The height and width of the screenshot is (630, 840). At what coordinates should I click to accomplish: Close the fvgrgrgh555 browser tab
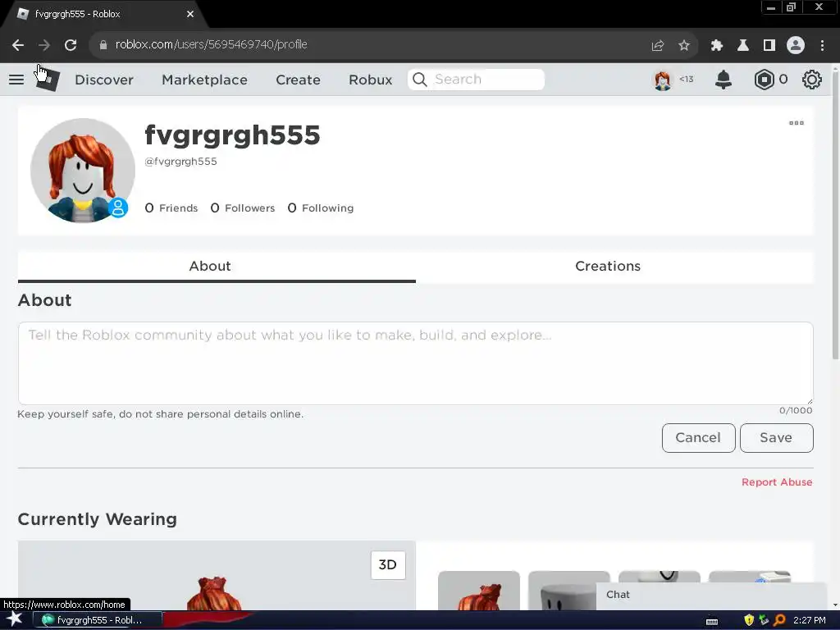(190, 14)
